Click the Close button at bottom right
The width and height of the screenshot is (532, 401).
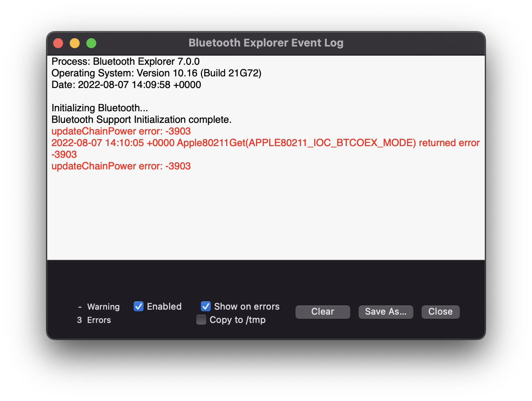point(440,312)
